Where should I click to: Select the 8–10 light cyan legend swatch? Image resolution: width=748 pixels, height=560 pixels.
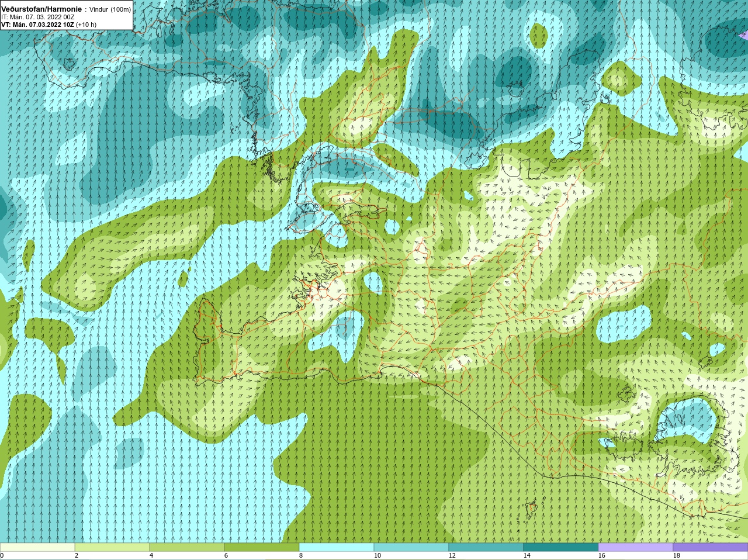[x=337, y=547]
